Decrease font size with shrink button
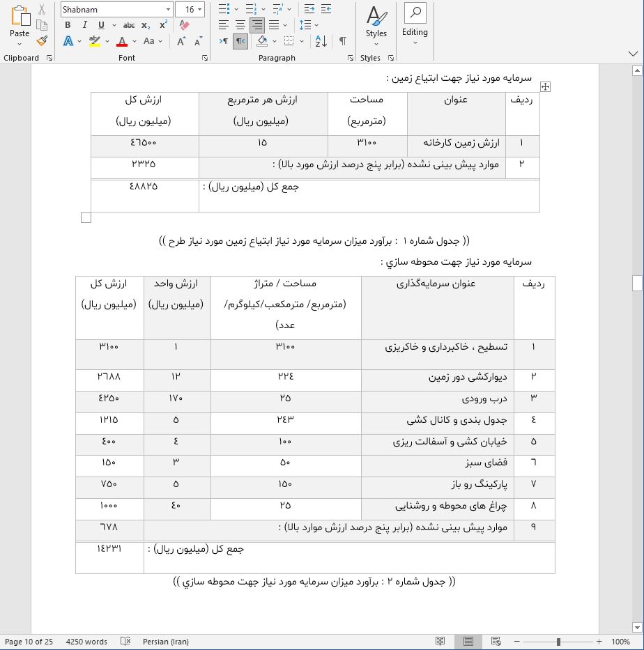Viewport: 644px width, 650px height. tap(198, 41)
